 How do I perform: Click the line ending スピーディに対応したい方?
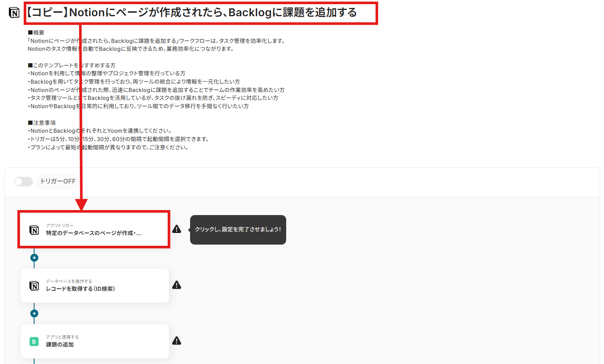pos(153,98)
